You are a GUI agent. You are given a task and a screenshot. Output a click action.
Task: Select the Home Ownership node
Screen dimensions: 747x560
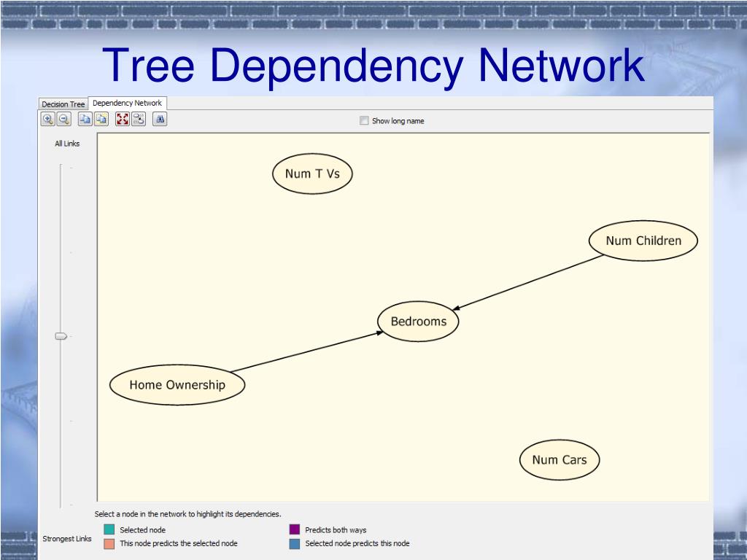(177, 385)
